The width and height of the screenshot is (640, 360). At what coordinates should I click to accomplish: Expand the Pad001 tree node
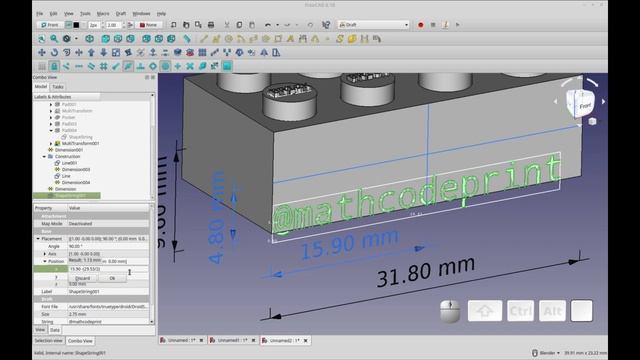(51, 104)
